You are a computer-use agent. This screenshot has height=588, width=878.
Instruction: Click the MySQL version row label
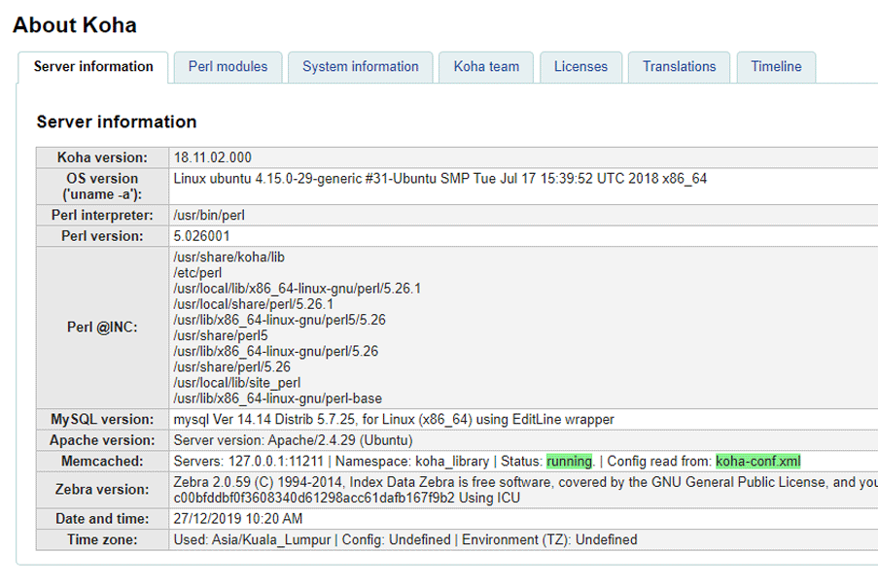click(102, 420)
